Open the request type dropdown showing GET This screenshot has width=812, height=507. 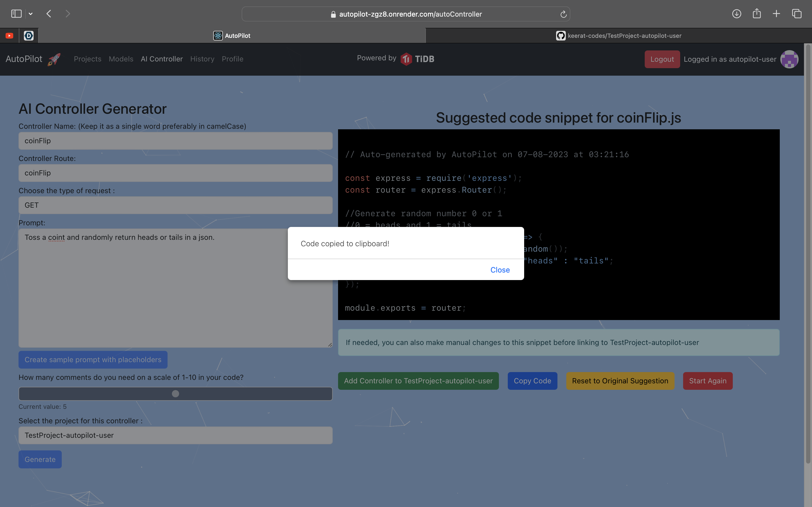point(175,205)
